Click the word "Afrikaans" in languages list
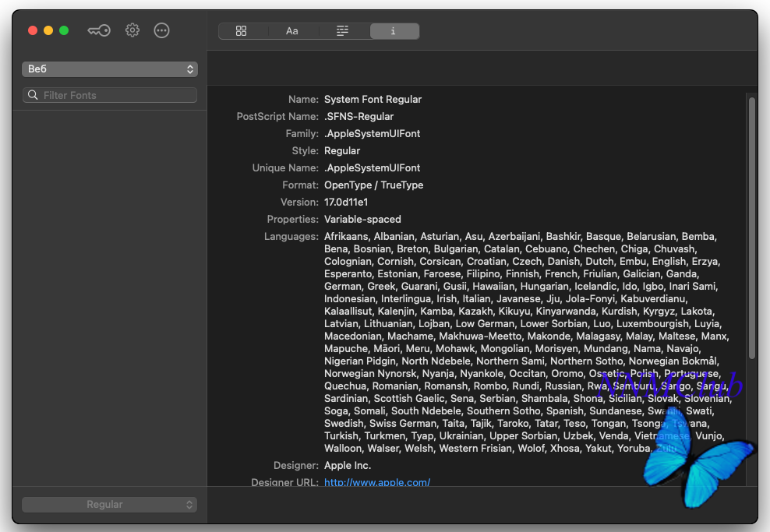The height and width of the screenshot is (532, 770). click(x=346, y=237)
